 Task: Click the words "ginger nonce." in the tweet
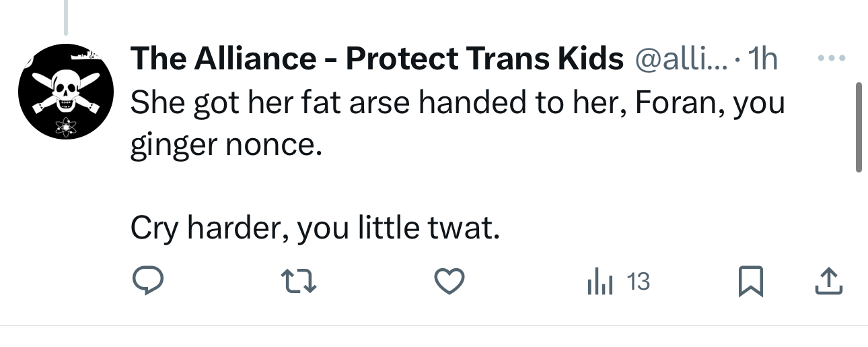[x=225, y=145]
